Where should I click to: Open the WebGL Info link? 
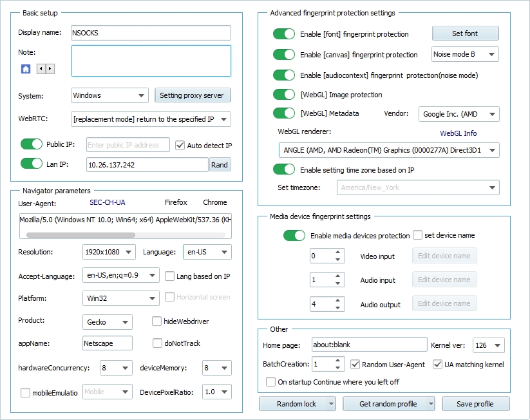tap(459, 133)
